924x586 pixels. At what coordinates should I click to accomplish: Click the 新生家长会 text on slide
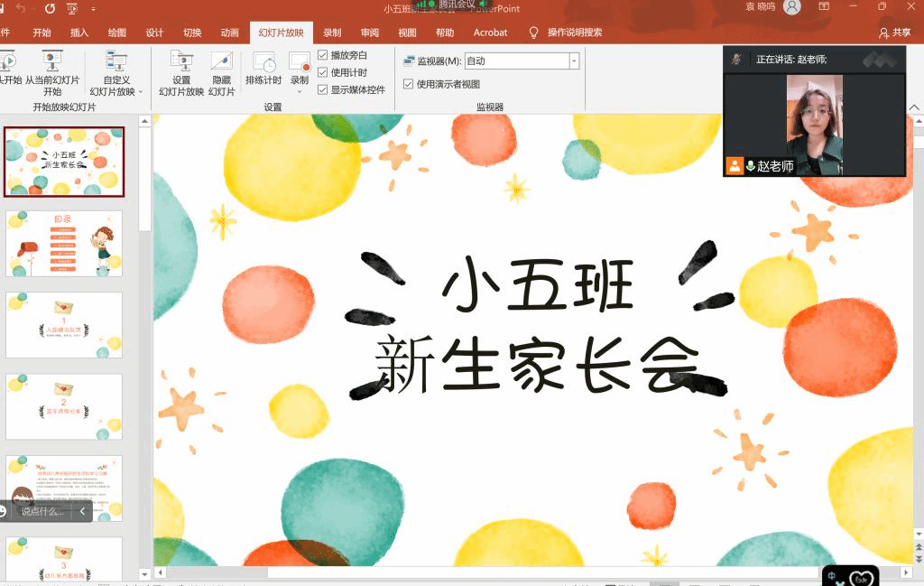(x=537, y=365)
